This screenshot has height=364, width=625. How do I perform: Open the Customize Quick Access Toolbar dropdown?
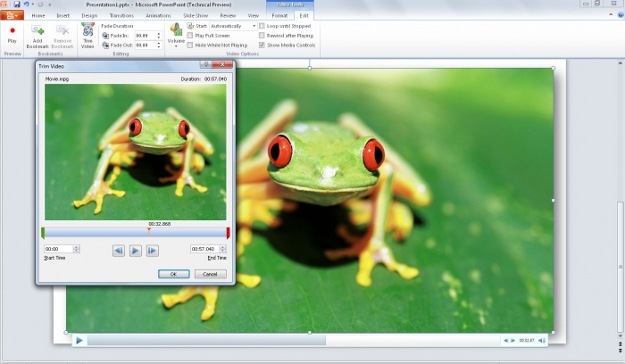click(x=50, y=4)
